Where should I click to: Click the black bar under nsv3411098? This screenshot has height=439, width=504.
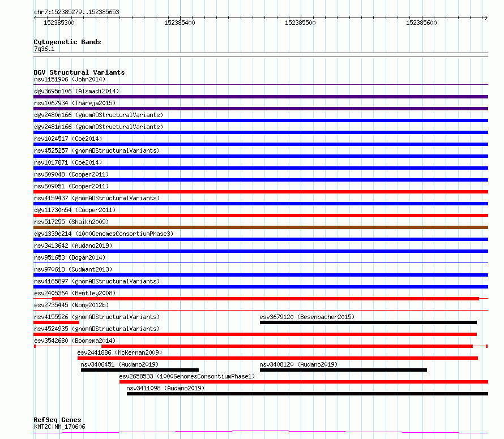(x=307, y=394)
